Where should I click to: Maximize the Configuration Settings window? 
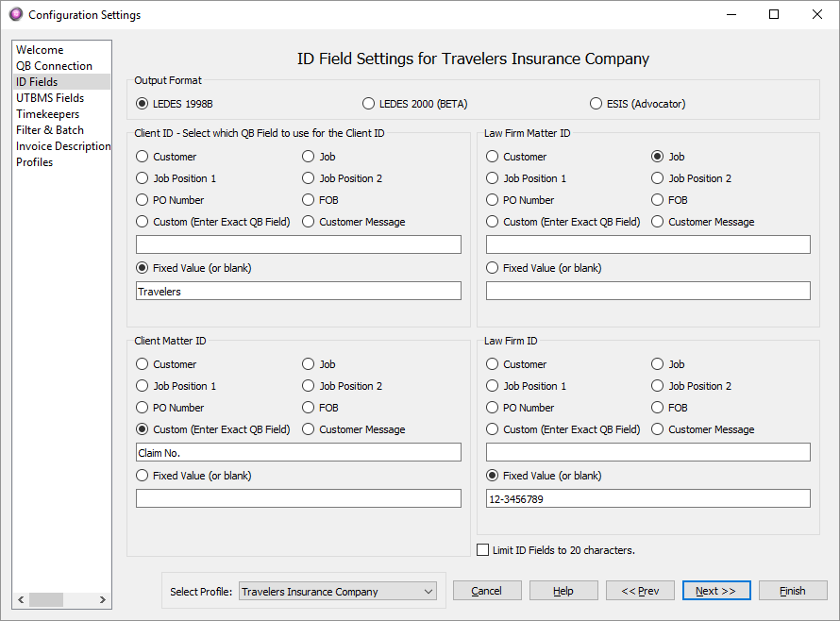[x=774, y=14]
